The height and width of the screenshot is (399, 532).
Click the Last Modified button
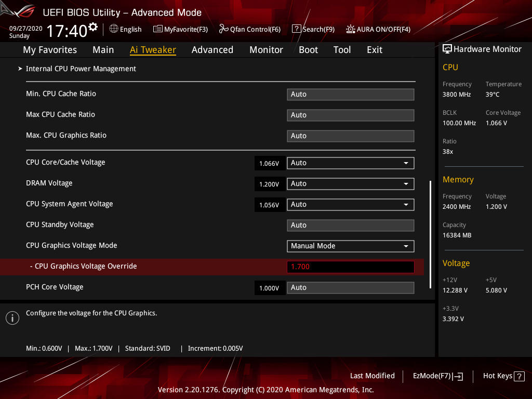372,376
